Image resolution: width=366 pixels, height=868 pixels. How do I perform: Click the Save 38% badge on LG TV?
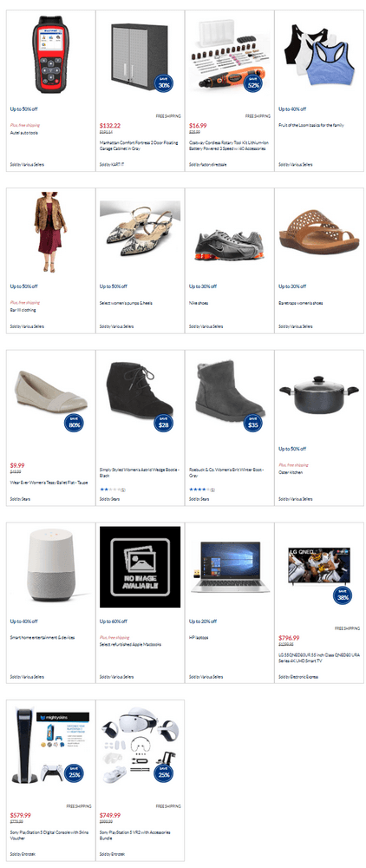point(343,595)
